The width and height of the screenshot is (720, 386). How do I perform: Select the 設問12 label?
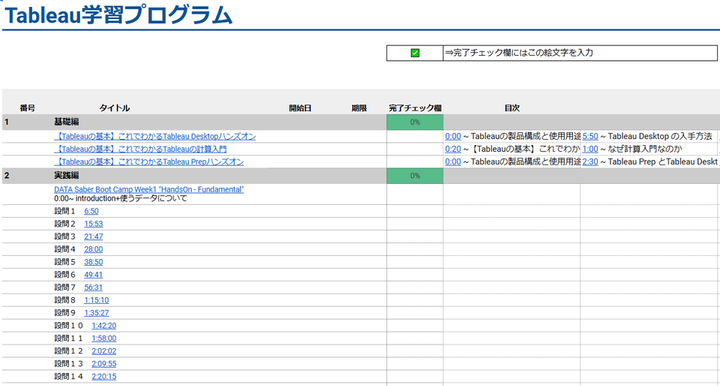tap(68, 351)
